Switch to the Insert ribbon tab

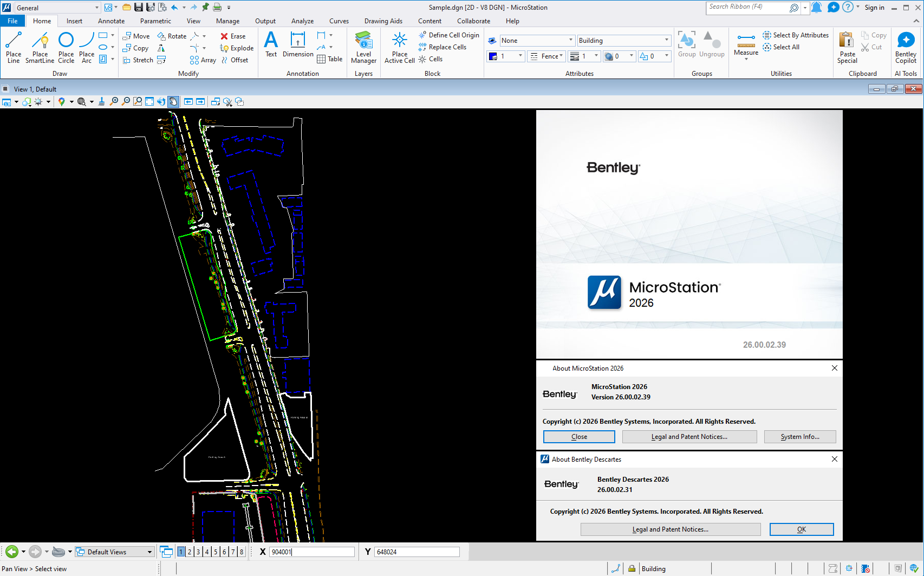coord(74,21)
